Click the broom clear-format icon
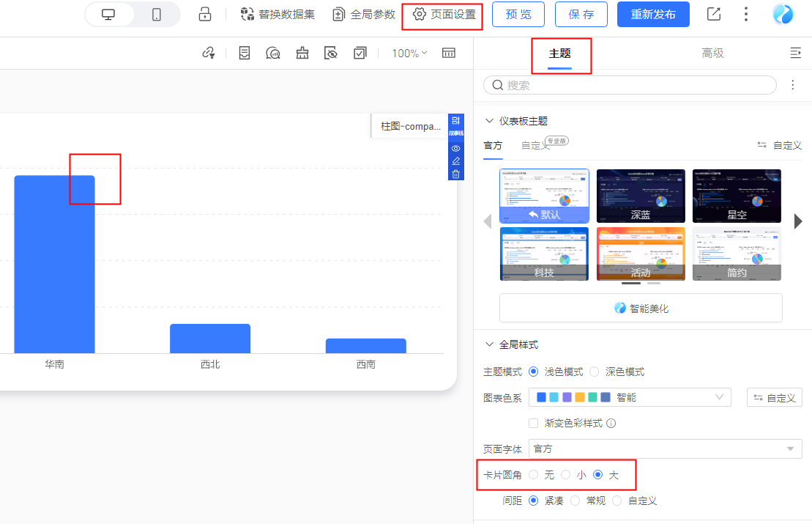 pos(302,53)
